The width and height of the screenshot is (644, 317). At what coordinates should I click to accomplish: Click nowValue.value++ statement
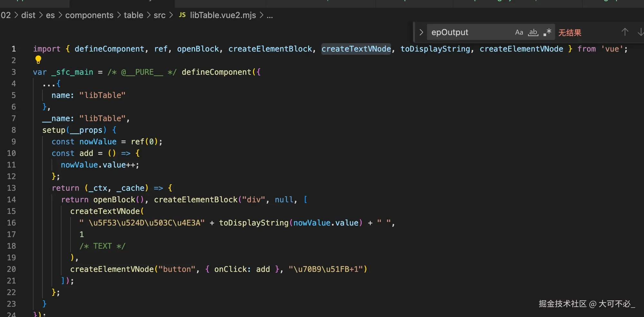[x=100, y=165]
